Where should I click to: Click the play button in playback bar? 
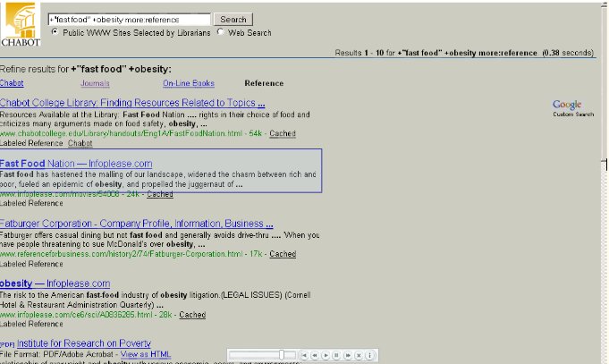click(x=326, y=355)
